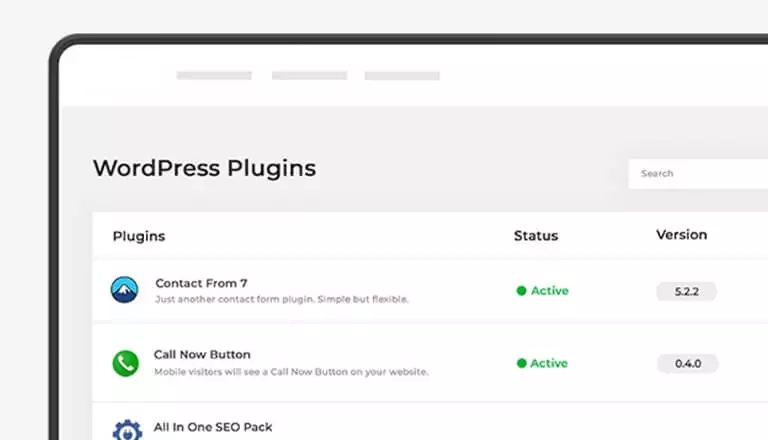Viewport: 768px width, 440px height.
Task: Open the Call Now Button plugin name
Action: point(202,354)
